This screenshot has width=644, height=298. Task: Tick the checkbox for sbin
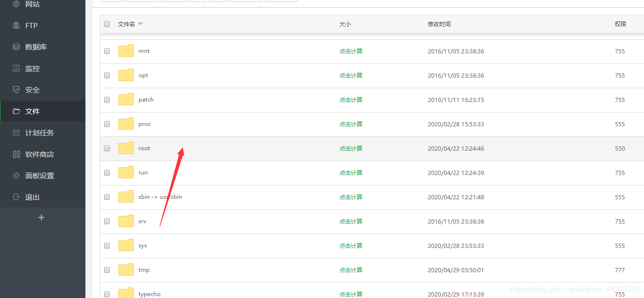point(107,197)
